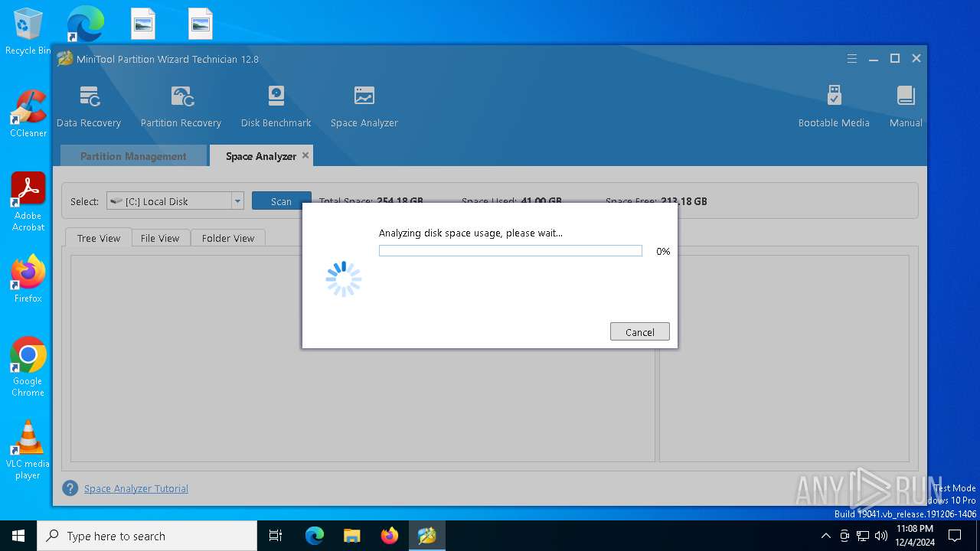980x551 pixels.
Task: Click the taskbar clock and date
Action: pos(915,536)
